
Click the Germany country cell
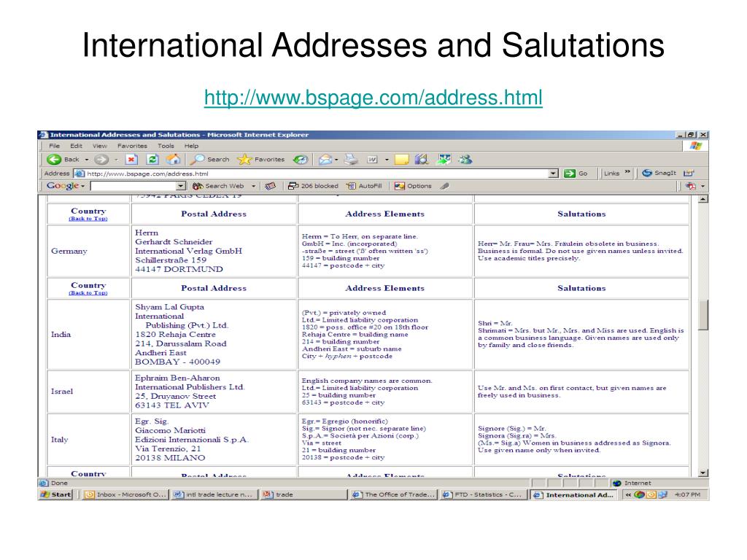pos(88,251)
